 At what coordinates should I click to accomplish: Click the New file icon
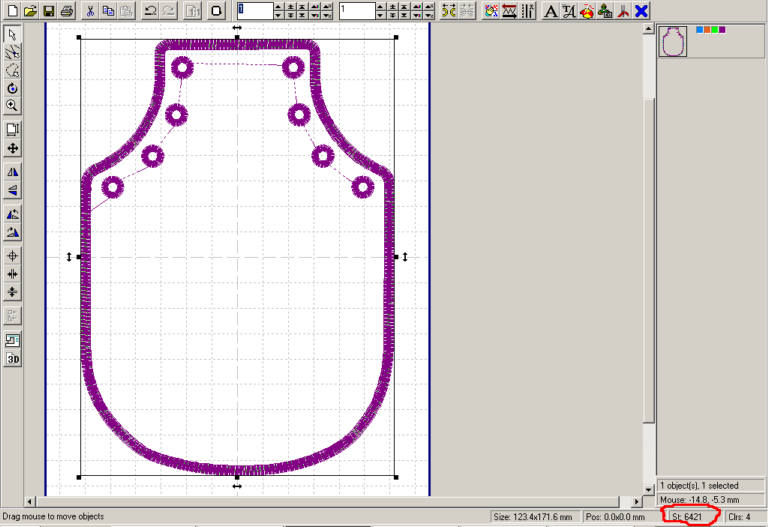(x=11, y=11)
